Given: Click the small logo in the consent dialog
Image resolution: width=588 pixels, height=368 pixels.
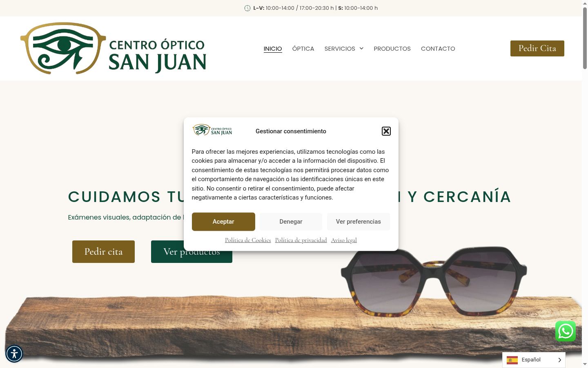Looking at the screenshot, I should pos(212,130).
